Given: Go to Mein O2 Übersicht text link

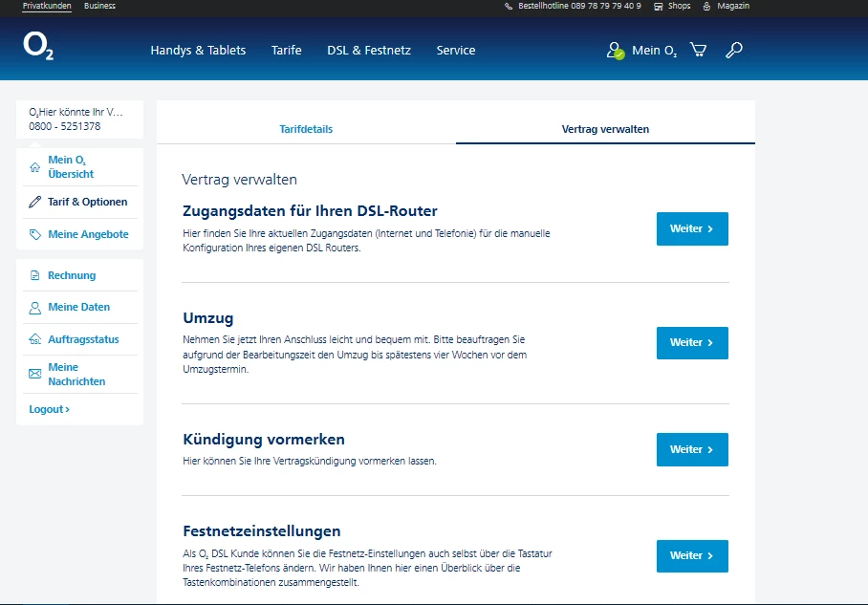Looking at the screenshot, I should point(71,167).
